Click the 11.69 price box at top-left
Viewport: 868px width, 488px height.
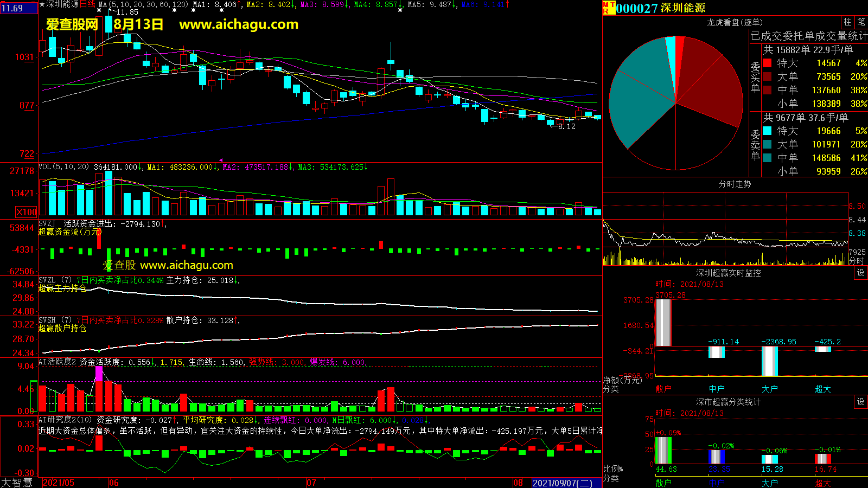[x=19, y=8]
